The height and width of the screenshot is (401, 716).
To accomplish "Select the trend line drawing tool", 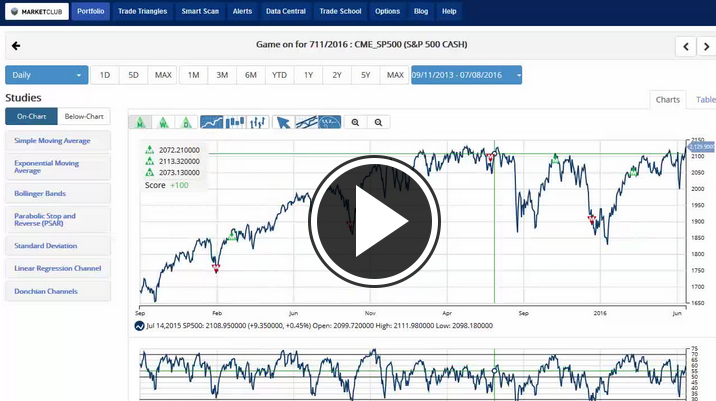I will tap(306, 123).
